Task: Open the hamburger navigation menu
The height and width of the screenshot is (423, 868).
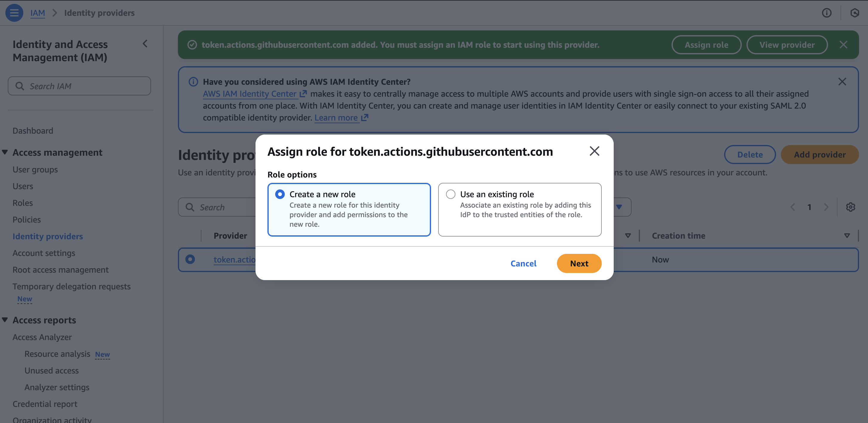Action: [x=14, y=13]
